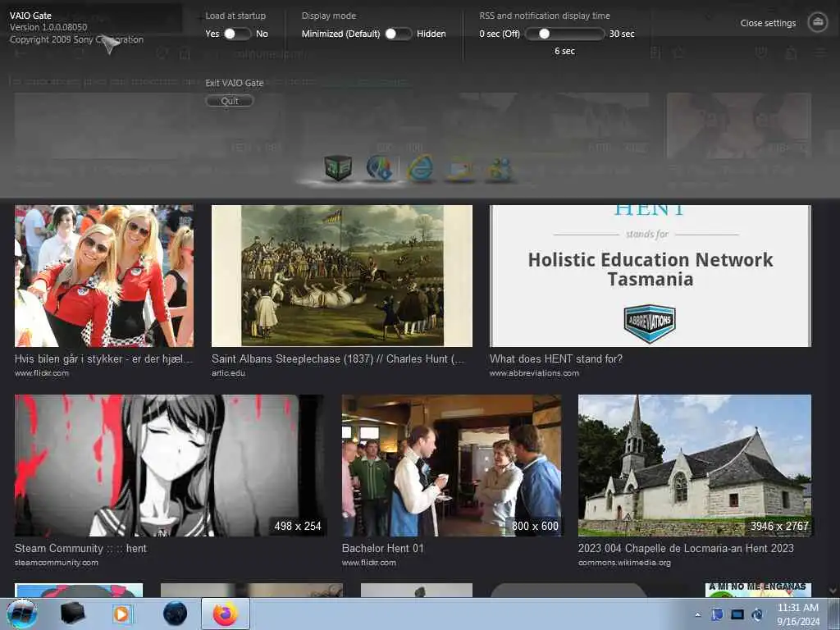Image resolution: width=840 pixels, height=630 pixels.
Task: Open the 'A MI NO ME ENGANAS' thumbnail at the bottom
Action: tap(758, 590)
